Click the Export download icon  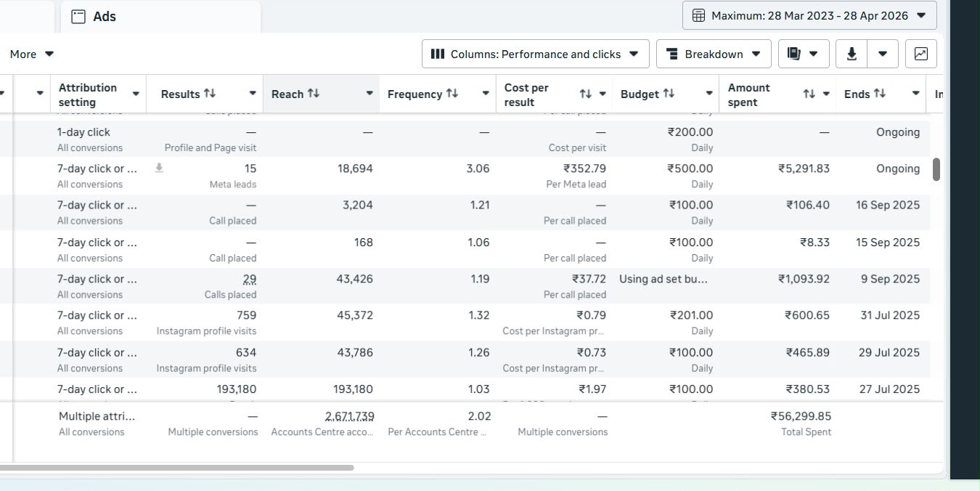[x=852, y=54]
